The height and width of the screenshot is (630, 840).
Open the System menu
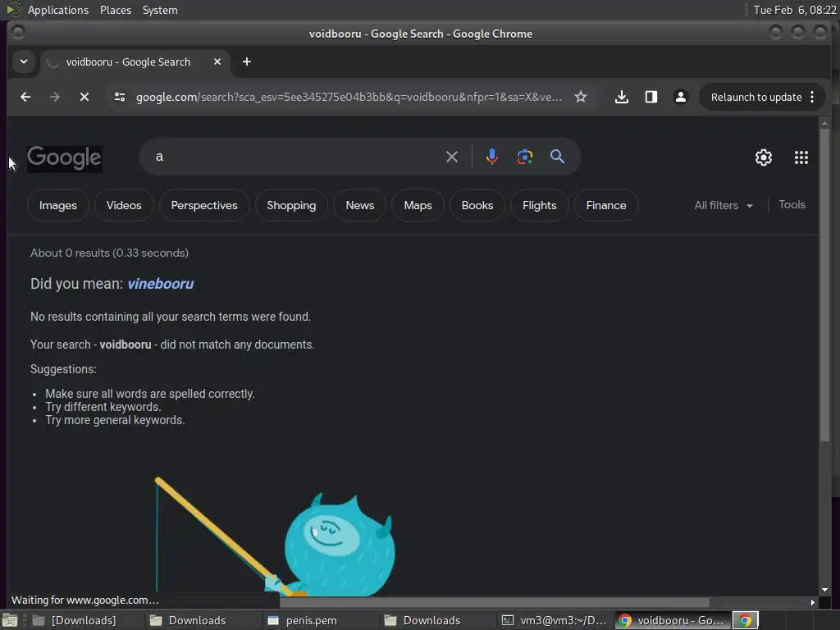(160, 10)
